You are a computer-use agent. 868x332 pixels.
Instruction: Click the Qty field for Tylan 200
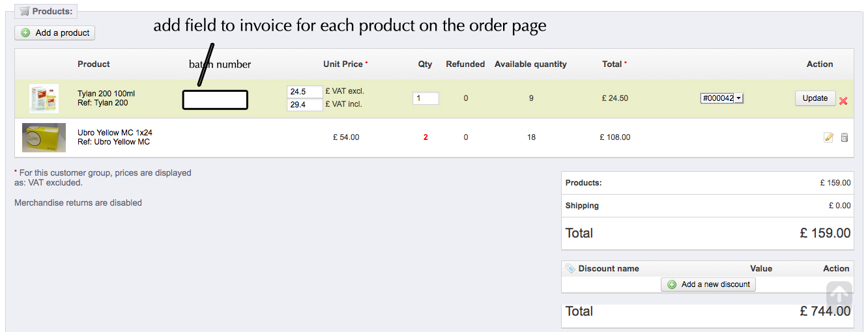[426, 98]
